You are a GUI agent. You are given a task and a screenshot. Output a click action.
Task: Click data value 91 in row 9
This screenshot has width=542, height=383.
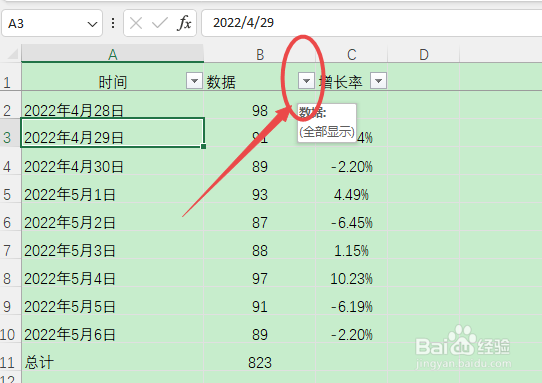pyautogui.click(x=260, y=307)
